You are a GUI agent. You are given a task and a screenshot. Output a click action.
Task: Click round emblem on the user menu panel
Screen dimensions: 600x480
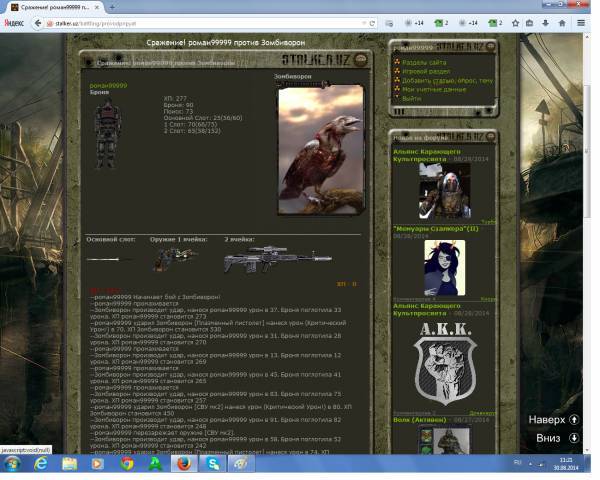(x=491, y=46)
